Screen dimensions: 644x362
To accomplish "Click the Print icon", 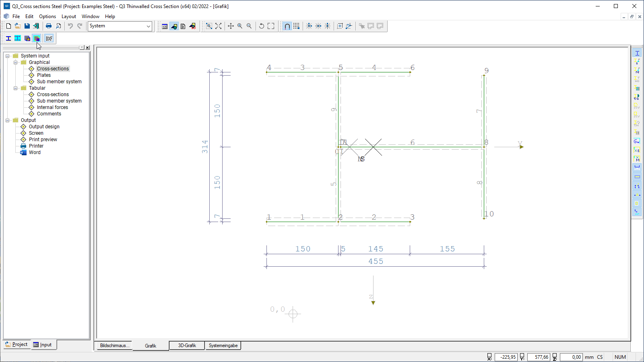I will (x=49, y=26).
